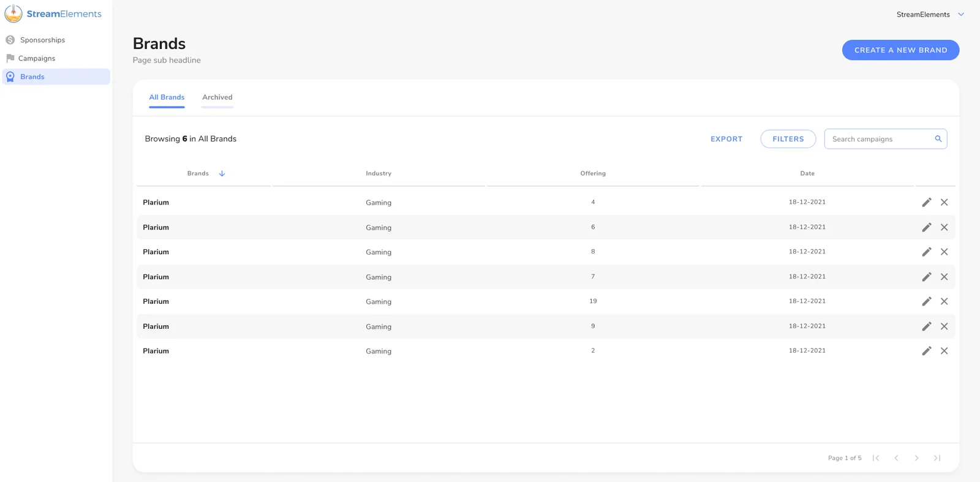Switch to the Archived tab
This screenshot has height=482, width=980.
(217, 97)
